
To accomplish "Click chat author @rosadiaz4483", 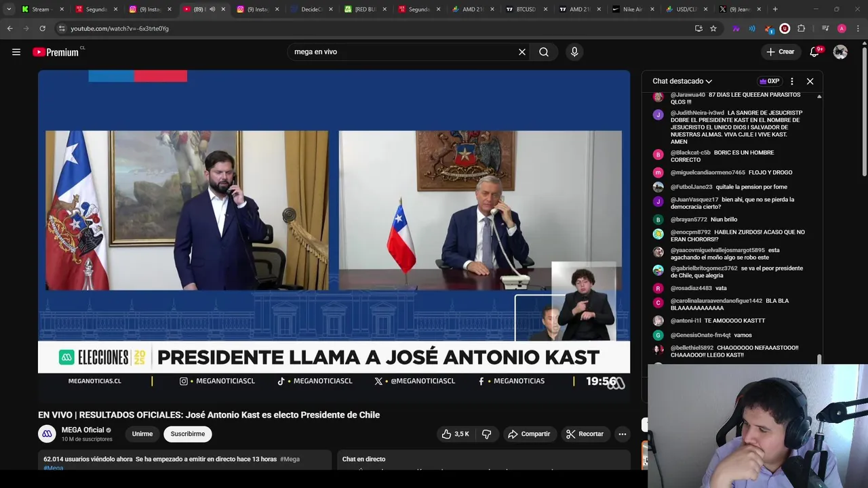I will (691, 288).
